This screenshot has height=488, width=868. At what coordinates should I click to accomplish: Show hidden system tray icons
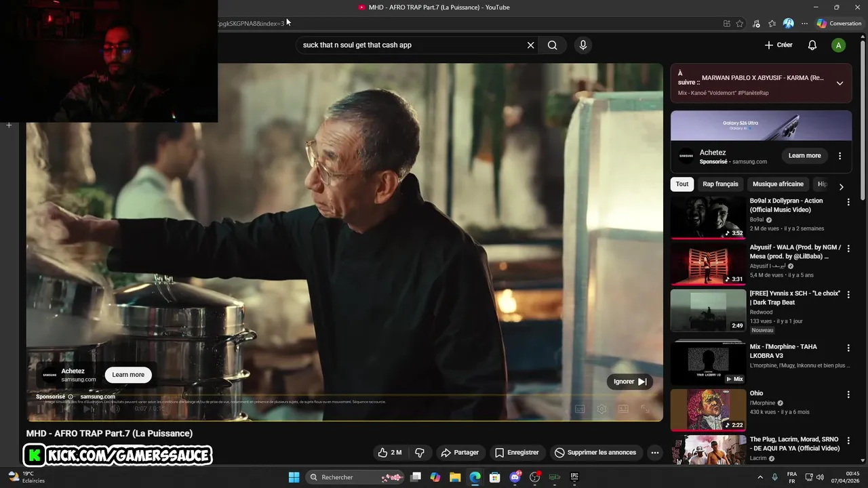pos(760,477)
